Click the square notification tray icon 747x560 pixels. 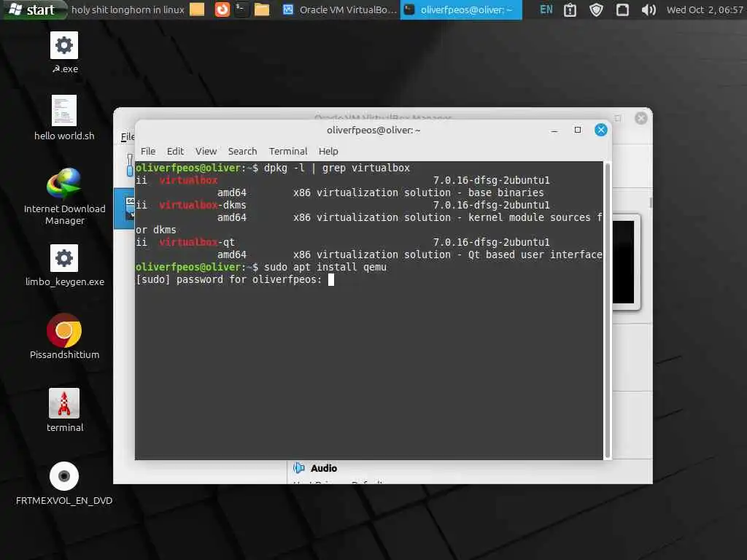pyautogui.click(x=622, y=9)
